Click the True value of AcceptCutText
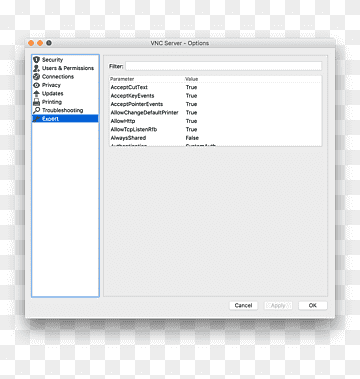Viewport: 360px width, 379px height. pyautogui.click(x=192, y=87)
